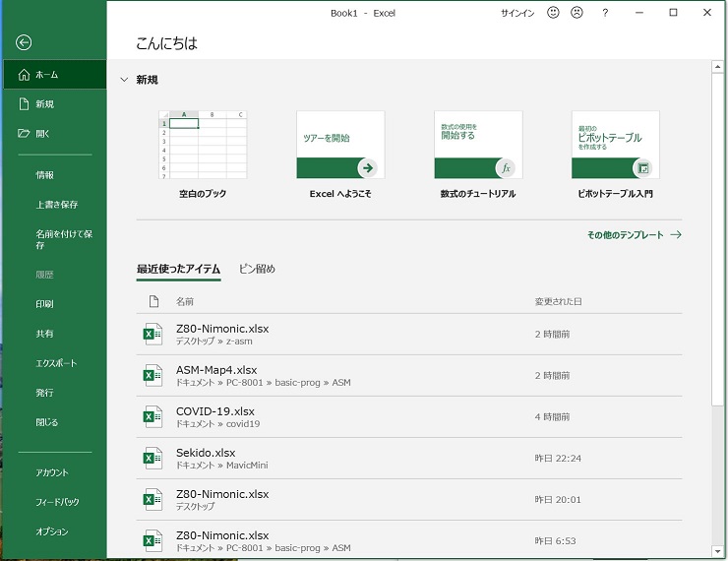Screen dimensions: 728x561
Task: Click the scrollbar up arrow
Action: pyautogui.click(x=717, y=66)
